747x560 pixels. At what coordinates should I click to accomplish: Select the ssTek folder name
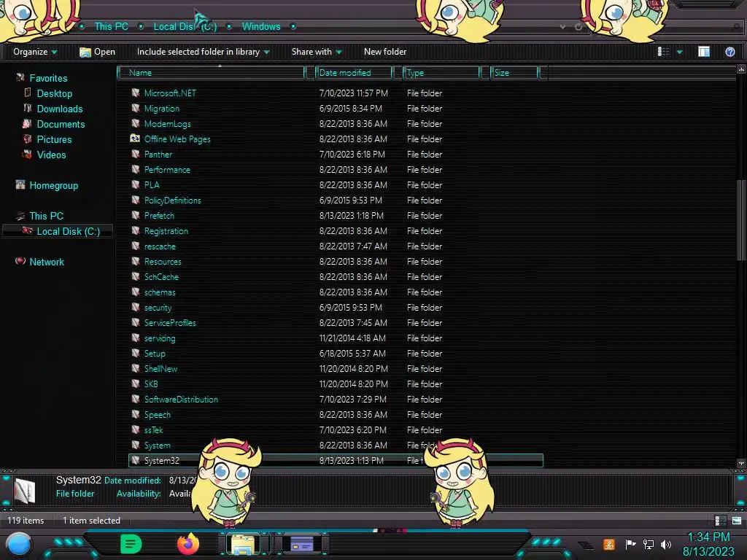(x=153, y=430)
